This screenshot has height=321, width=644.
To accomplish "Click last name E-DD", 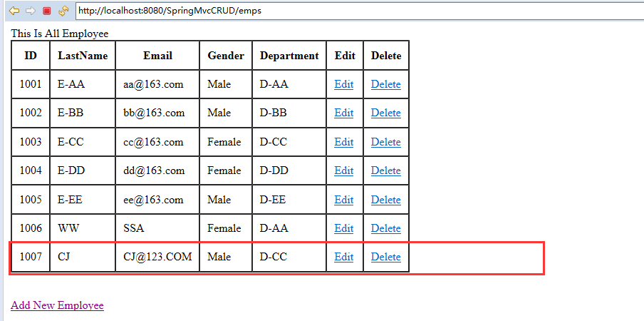I will click(x=71, y=170).
